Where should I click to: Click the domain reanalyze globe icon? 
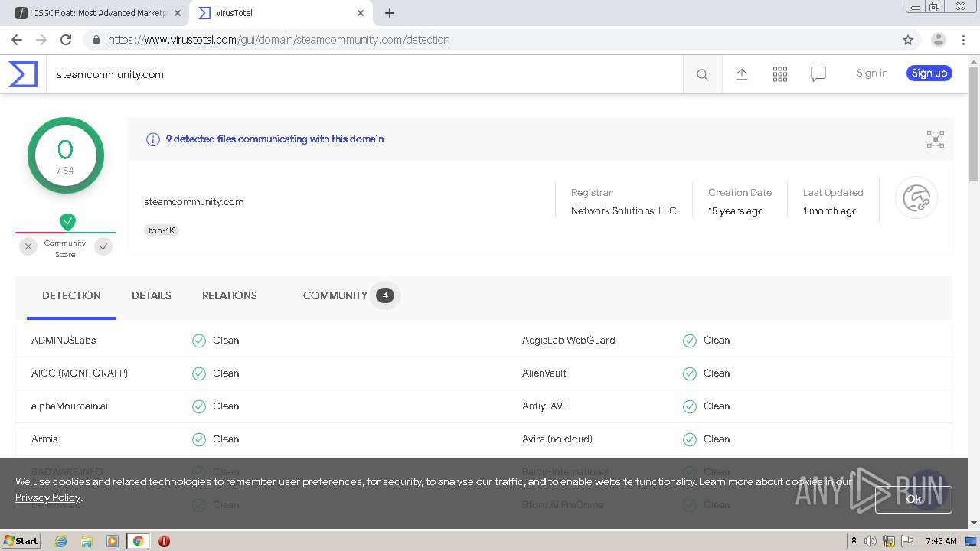click(x=916, y=198)
